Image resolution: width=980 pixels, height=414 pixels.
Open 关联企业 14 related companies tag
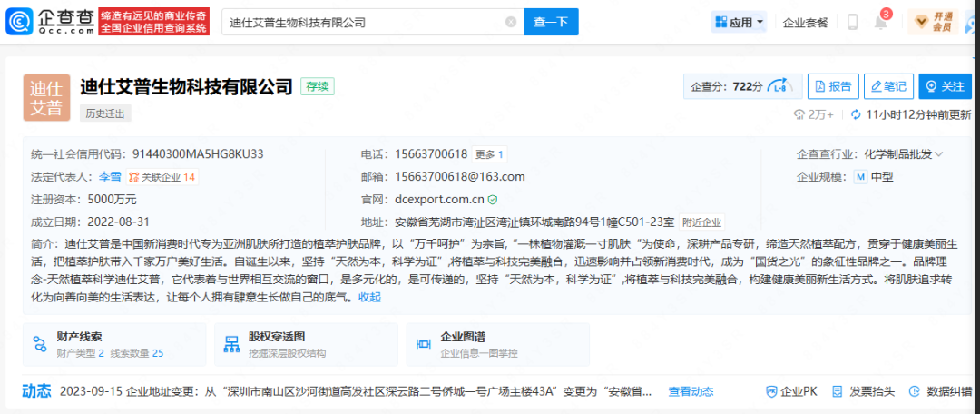pos(162,177)
